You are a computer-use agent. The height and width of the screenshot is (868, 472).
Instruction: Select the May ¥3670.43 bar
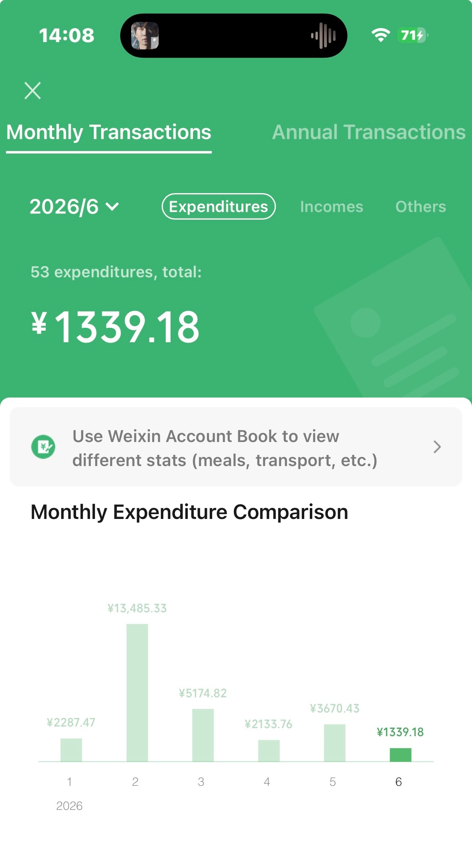(335, 743)
